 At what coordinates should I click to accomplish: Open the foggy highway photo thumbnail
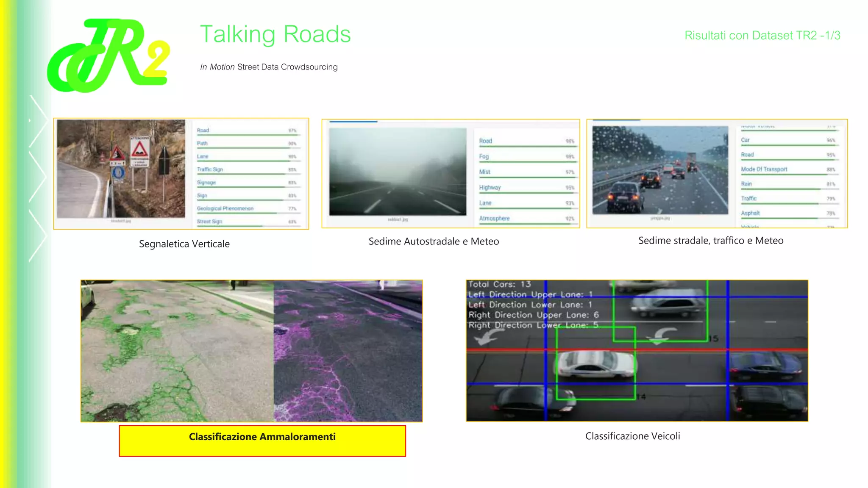(398, 172)
